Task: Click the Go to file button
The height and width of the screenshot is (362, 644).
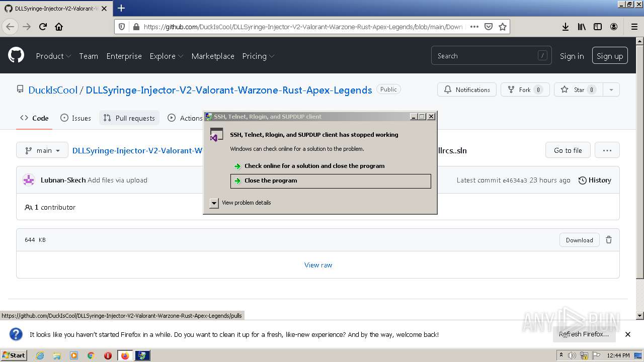Action: coord(568,150)
